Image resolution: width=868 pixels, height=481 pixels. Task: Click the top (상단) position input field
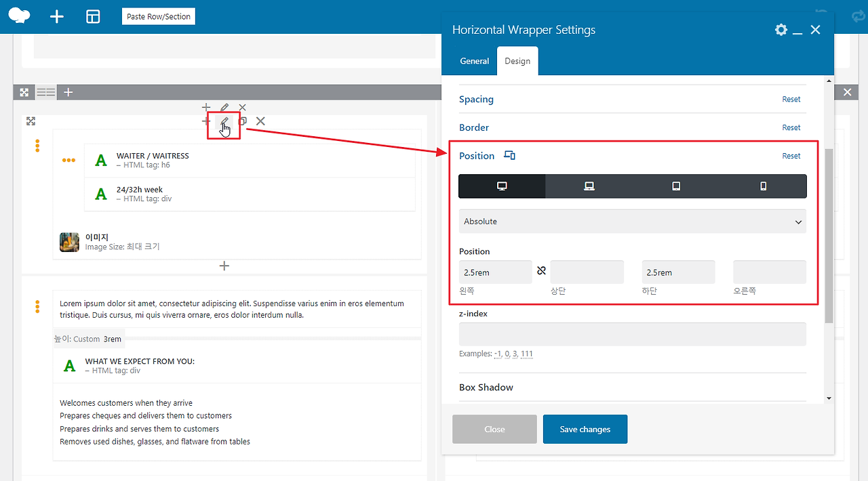[x=587, y=272]
